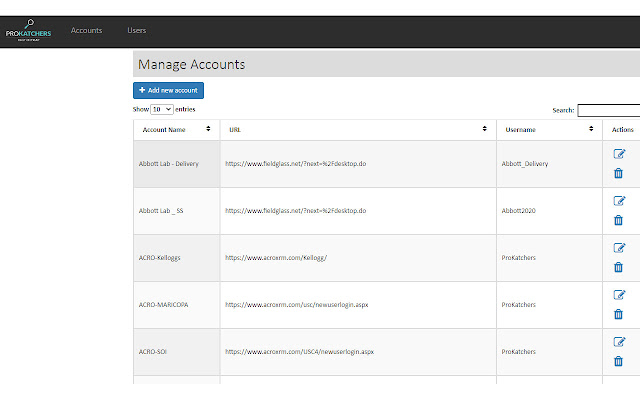Click the Manage Accounts heading
Screen dimensions: 640x400
tap(191, 64)
